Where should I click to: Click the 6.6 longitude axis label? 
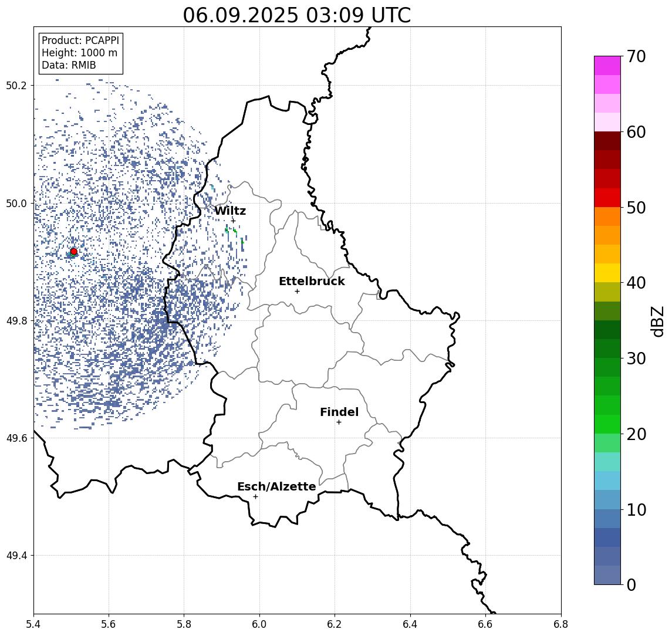[485, 624]
